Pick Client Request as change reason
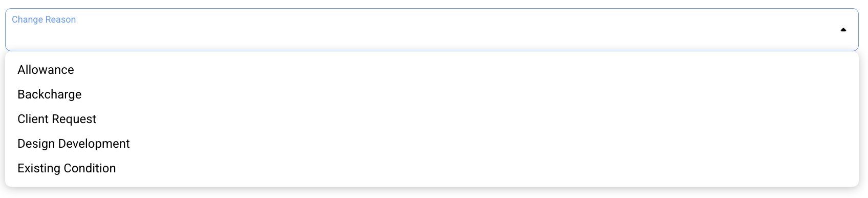Viewport: 868px width, 198px height. [x=431, y=119]
